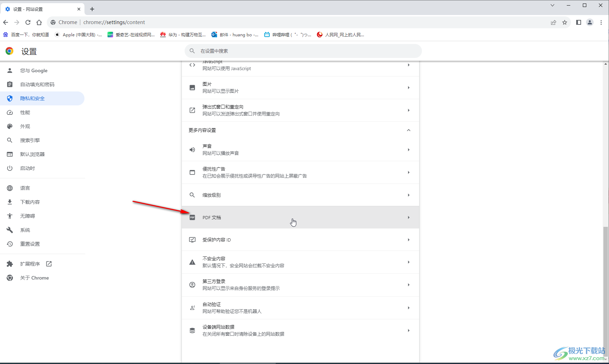Select 下载内容 in sidebar
Screen dimensions: 609x364
tap(42, 202)
